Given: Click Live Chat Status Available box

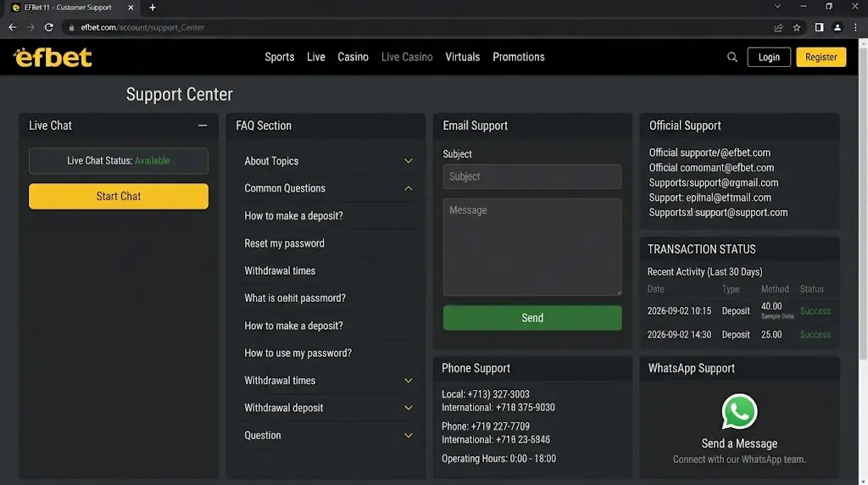Looking at the screenshot, I should point(119,160).
